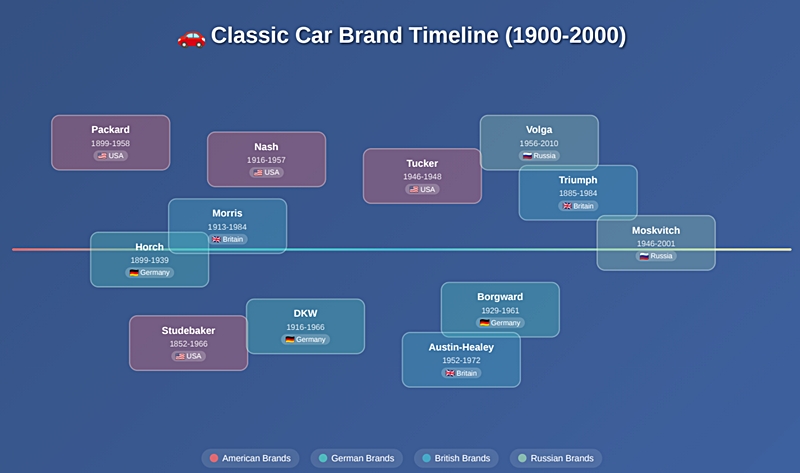Click the "1952-1972" years on Austin-Healey

click(461, 360)
